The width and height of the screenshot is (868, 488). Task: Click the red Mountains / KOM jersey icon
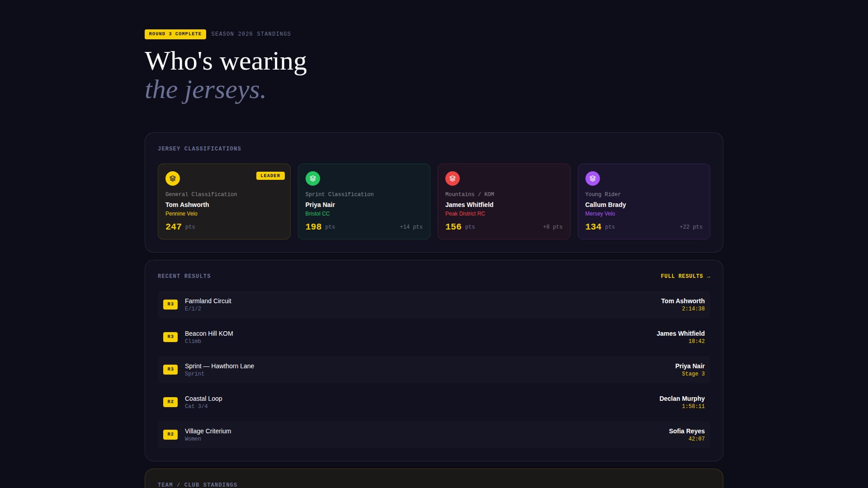(x=453, y=178)
